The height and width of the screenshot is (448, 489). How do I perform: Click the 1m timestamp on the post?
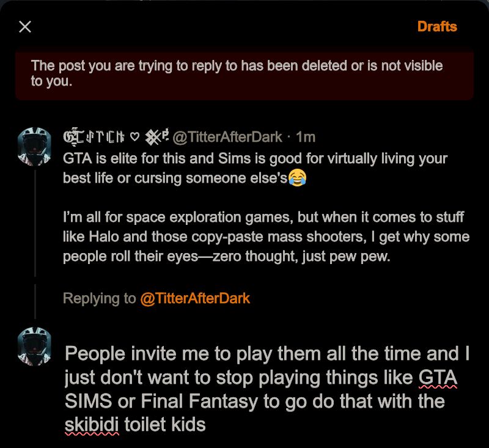click(305, 137)
